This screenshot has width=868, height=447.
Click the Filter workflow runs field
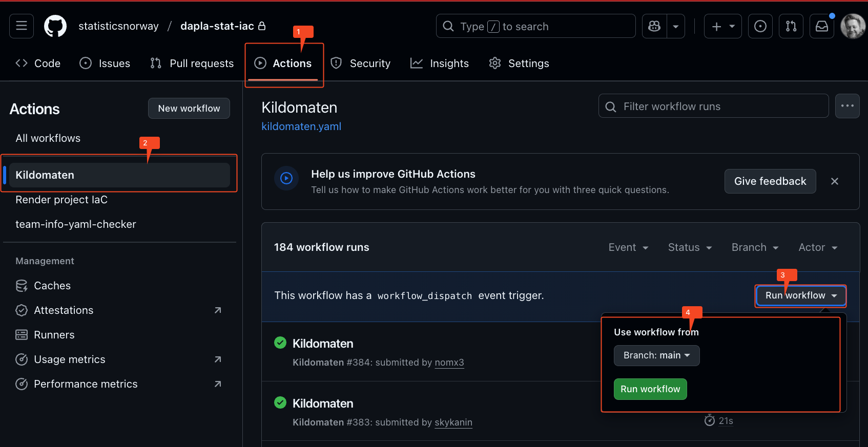click(x=713, y=107)
